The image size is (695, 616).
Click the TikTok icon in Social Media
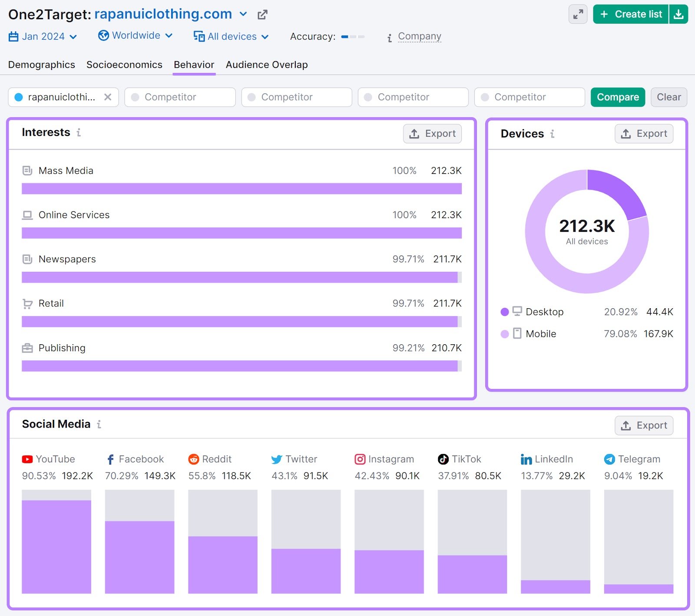coord(443,459)
